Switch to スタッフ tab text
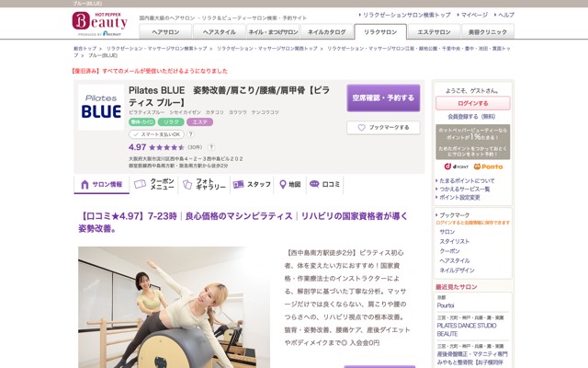 coord(259,184)
